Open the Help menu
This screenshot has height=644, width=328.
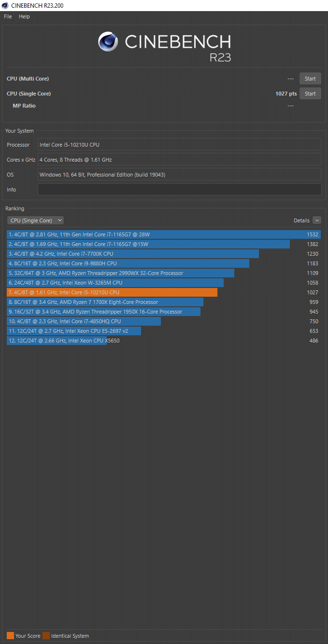[x=24, y=16]
